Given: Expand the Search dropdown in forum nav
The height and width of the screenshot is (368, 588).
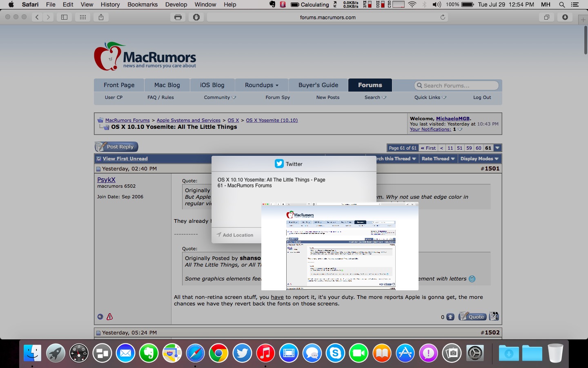Looking at the screenshot, I should (375, 97).
